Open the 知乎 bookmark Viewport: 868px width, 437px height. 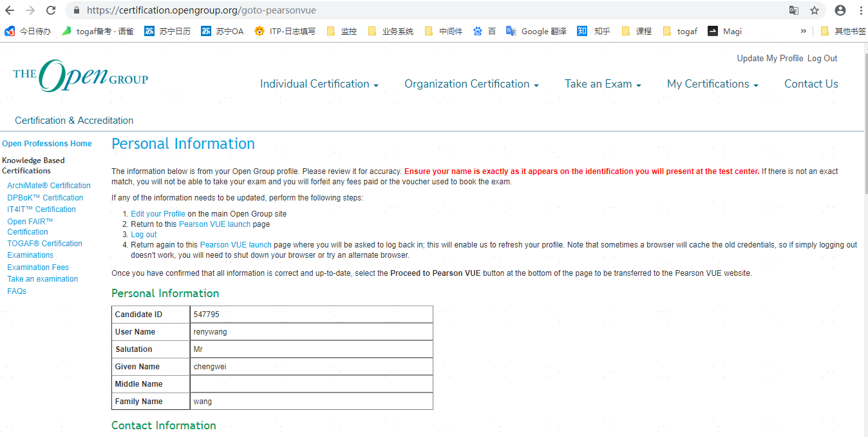594,31
